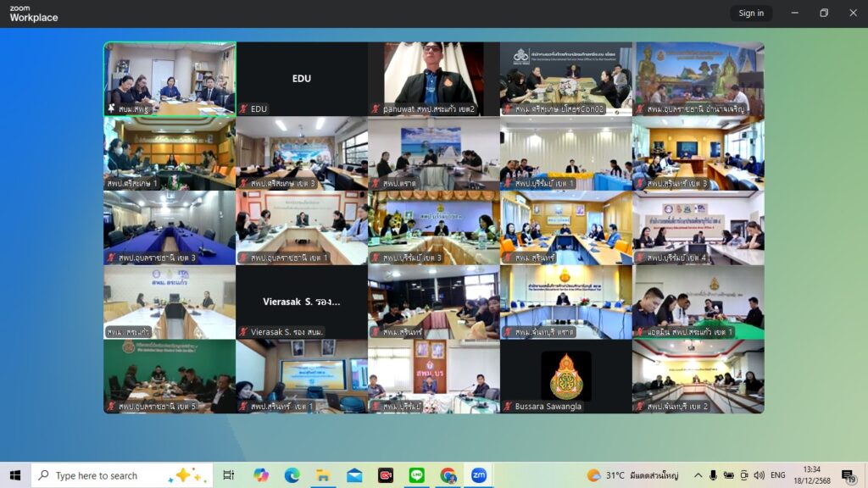Open the red screen recorder taskbar icon
The image size is (868, 488).
click(386, 475)
